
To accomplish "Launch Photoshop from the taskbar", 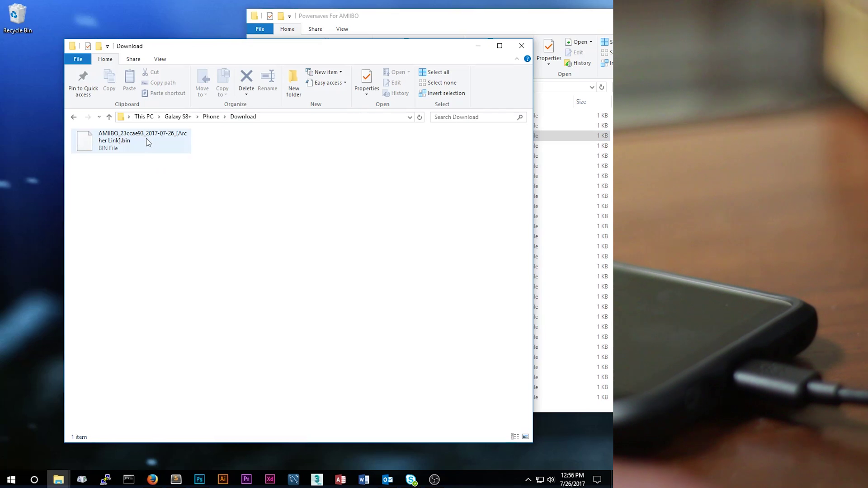I will [199, 479].
